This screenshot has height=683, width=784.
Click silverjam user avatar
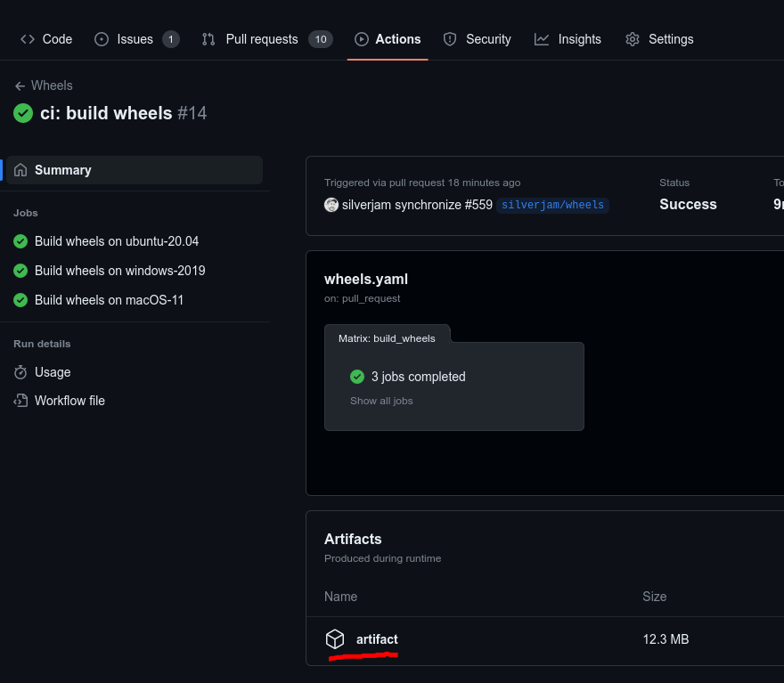331,205
